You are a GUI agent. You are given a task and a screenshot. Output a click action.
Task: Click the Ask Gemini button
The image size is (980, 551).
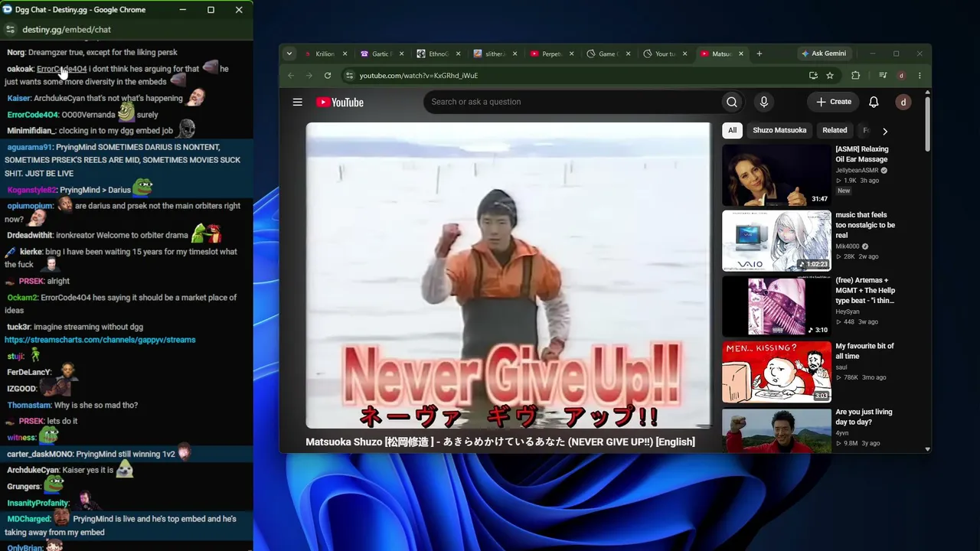pyautogui.click(x=823, y=54)
